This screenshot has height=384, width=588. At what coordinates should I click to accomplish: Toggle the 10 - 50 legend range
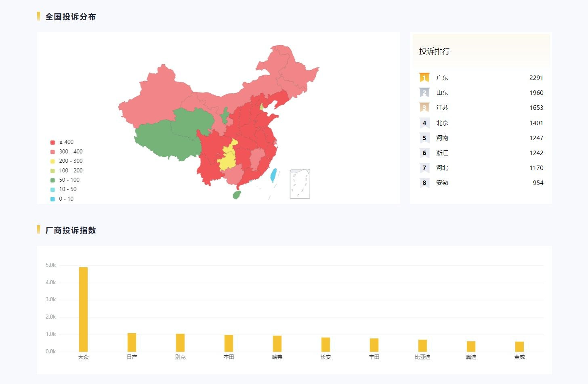click(x=63, y=189)
